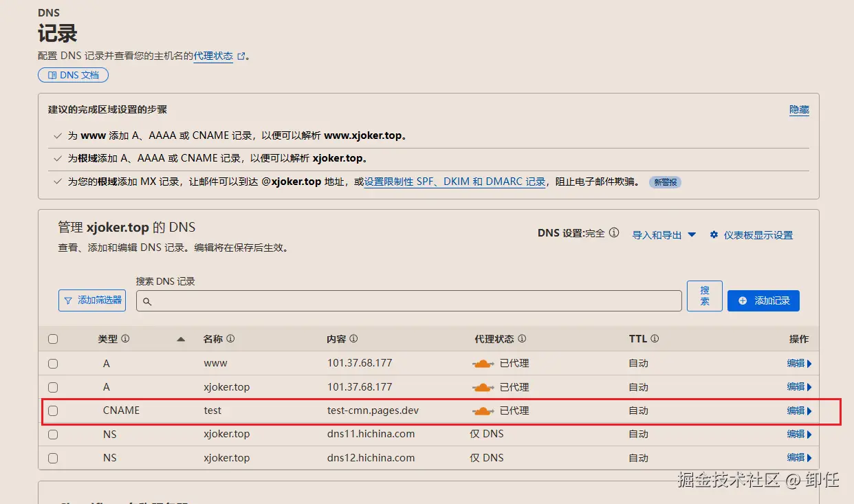The width and height of the screenshot is (854, 504).
Task: Click the info icon next to 名称 header
Action: coord(230,339)
